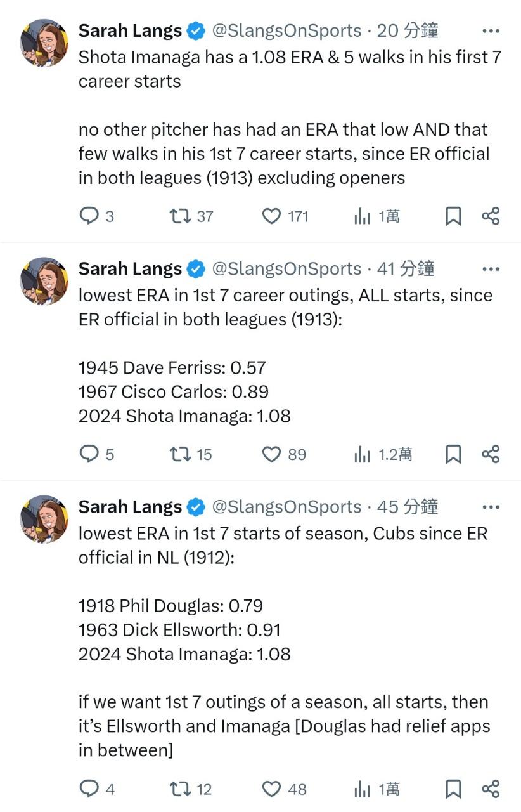Open the tweet text about Dick Ellsworth 0.91

(x=179, y=630)
